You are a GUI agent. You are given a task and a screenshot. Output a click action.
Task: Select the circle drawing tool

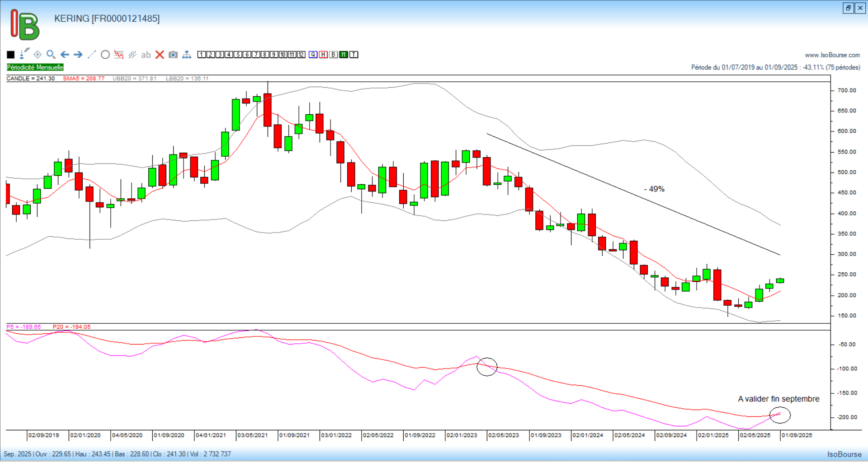[x=105, y=55]
